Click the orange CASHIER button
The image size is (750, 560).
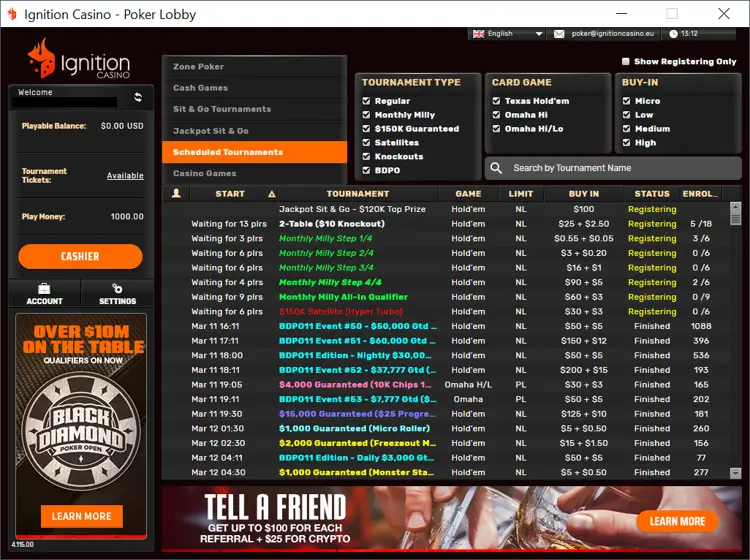(80, 256)
